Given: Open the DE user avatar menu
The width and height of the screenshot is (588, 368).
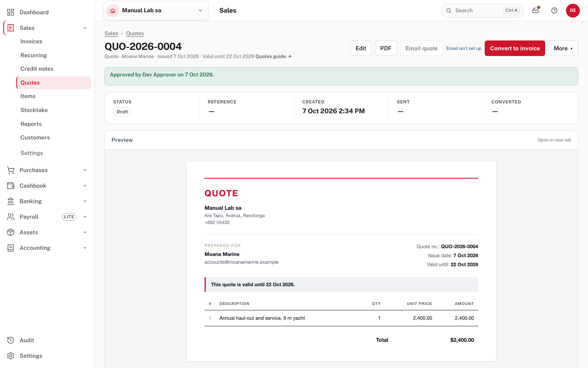Looking at the screenshot, I should pyautogui.click(x=573, y=10).
